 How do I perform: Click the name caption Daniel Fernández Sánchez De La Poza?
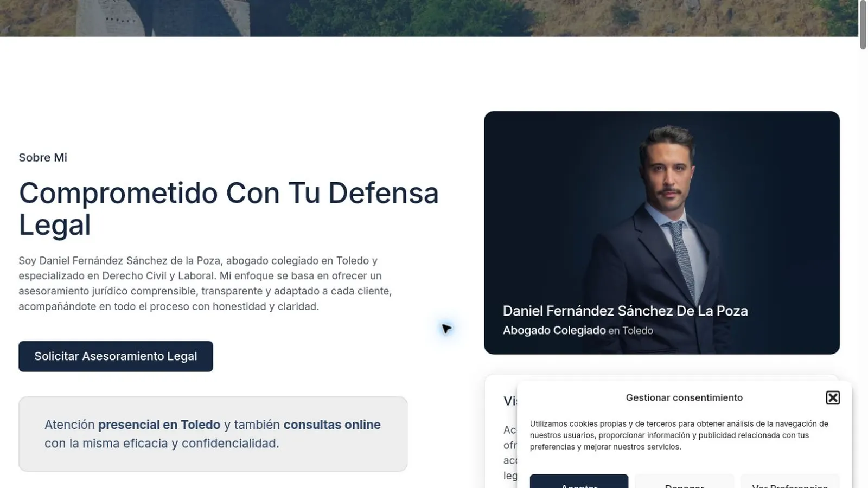point(625,311)
